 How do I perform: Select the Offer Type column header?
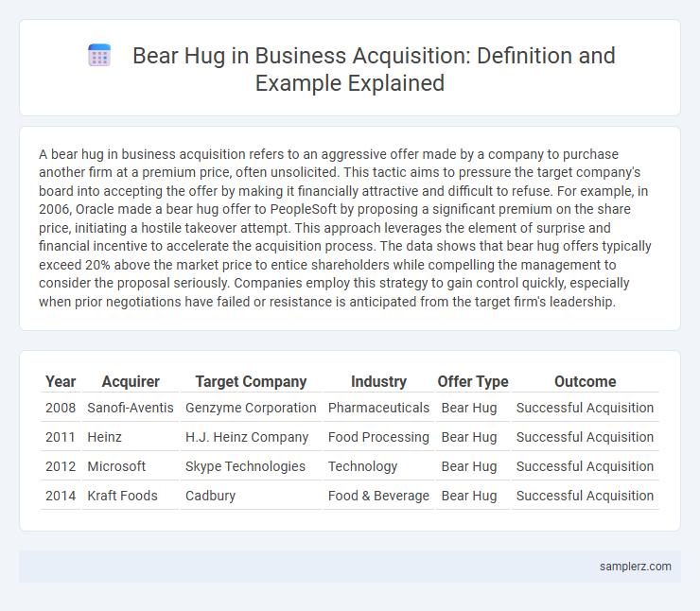473,381
